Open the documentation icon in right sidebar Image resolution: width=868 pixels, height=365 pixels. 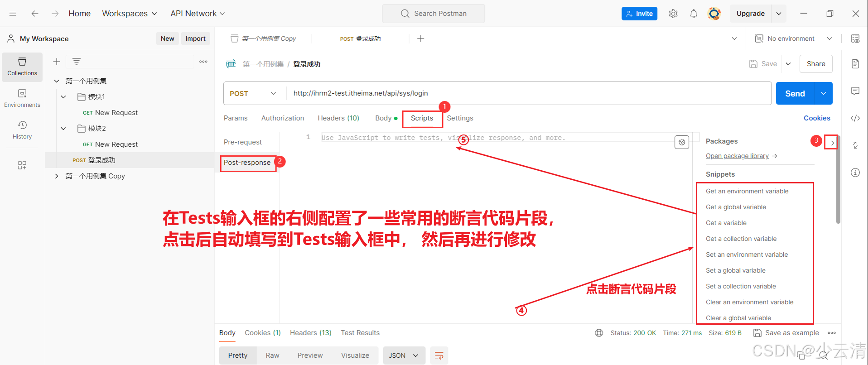click(x=855, y=64)
